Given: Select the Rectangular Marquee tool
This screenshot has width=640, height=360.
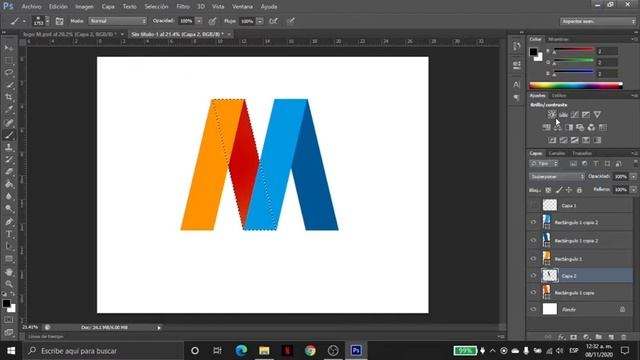Looking at the screenshot, I should [x=9, y=60].
